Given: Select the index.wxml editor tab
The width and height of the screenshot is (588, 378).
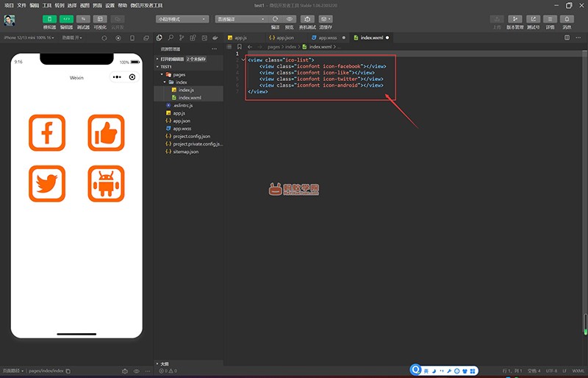Looking at the screenshot, I should [x=371, y=38].
